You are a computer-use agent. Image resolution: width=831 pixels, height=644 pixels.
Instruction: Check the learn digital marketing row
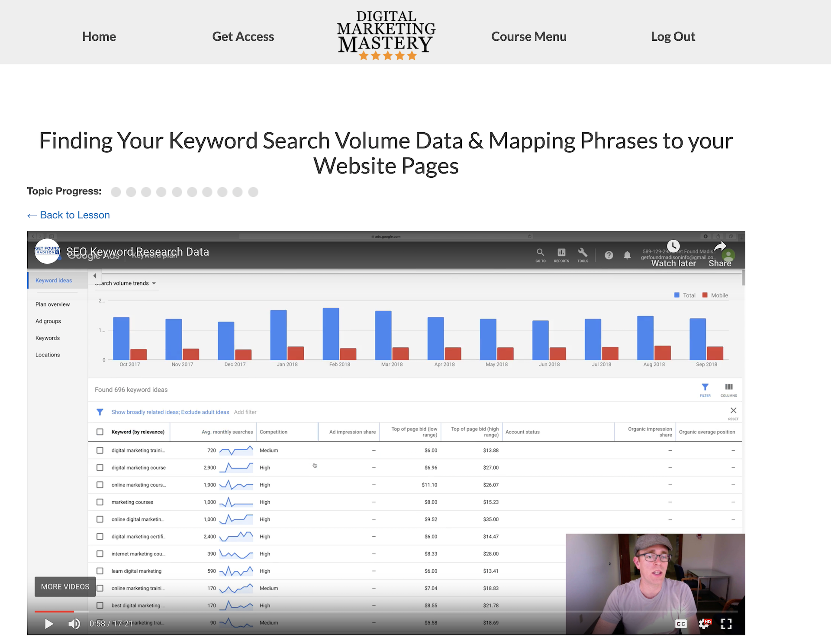coord(100,571)
